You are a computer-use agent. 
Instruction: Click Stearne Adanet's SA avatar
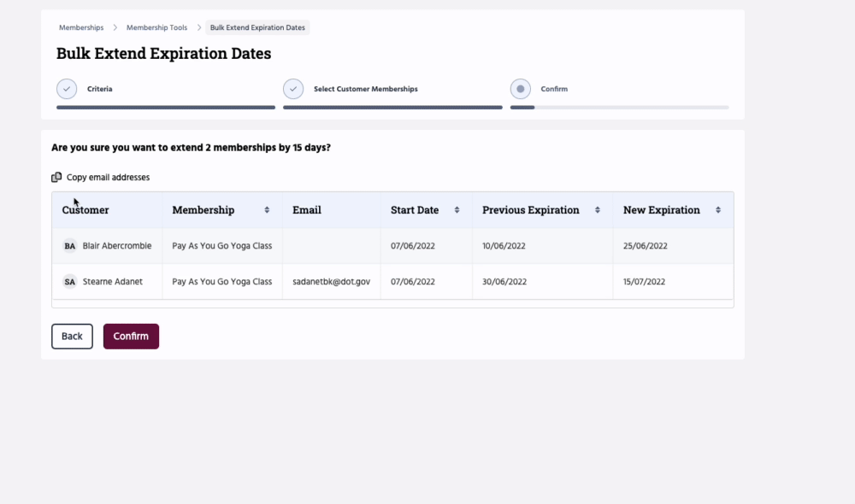(70, 282)
